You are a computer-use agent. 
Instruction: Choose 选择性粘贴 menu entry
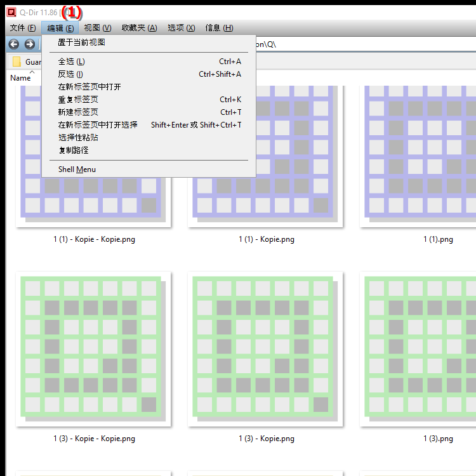[x=149, y=138]
